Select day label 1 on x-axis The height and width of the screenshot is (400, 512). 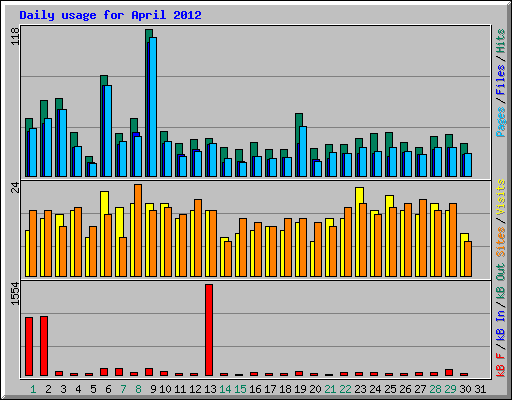pos(33,389)
